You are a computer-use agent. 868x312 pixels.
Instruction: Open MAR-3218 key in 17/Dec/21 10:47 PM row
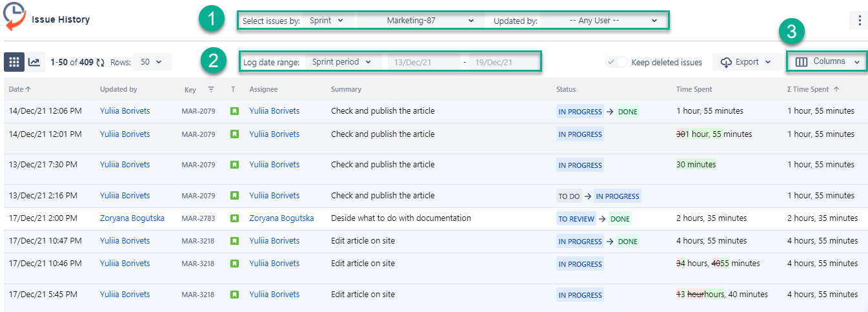(199, 241)
